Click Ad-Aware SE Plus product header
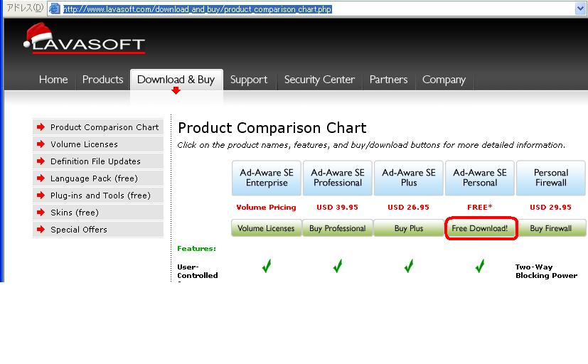Screen dimensions: 588x364 coord(409,178)
